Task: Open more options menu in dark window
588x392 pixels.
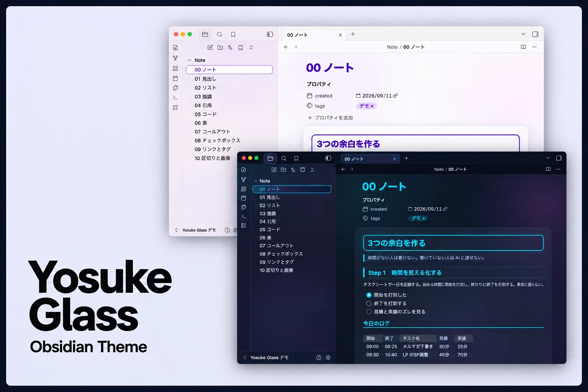Action: [558, 169]
